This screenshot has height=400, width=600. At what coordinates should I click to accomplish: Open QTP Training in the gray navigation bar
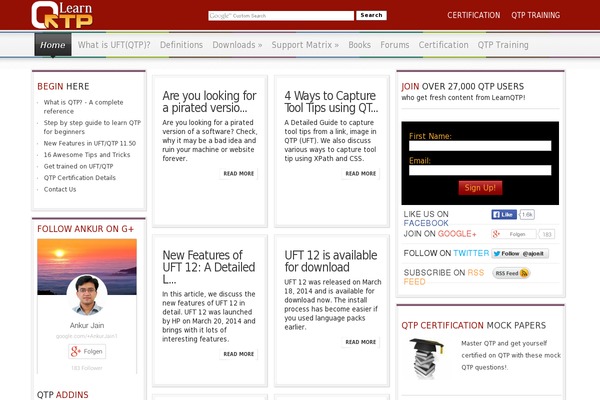coord(503,45)
